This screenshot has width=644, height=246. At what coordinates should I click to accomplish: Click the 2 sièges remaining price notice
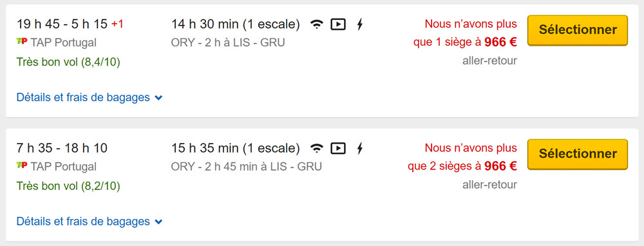pyautogui.click(x=462, y=157)
